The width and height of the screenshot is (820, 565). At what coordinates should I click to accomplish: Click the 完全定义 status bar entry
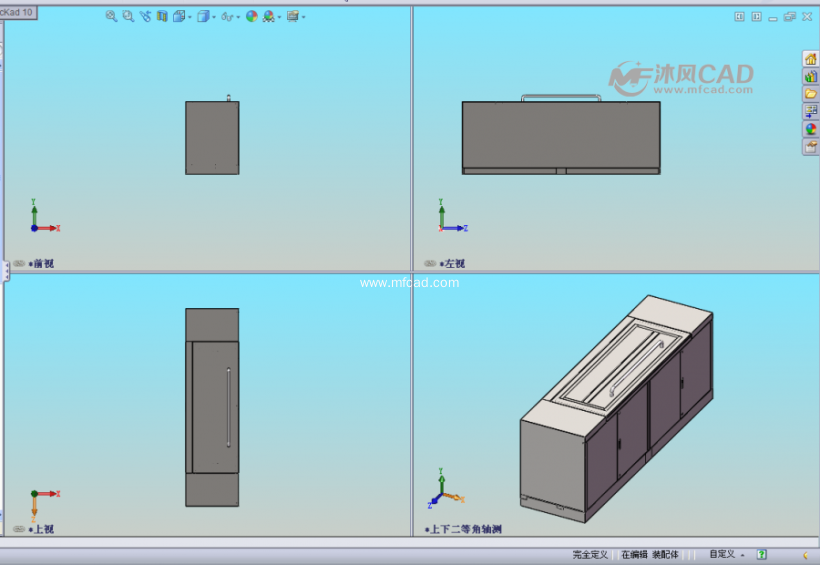click(x=590, y=555)
